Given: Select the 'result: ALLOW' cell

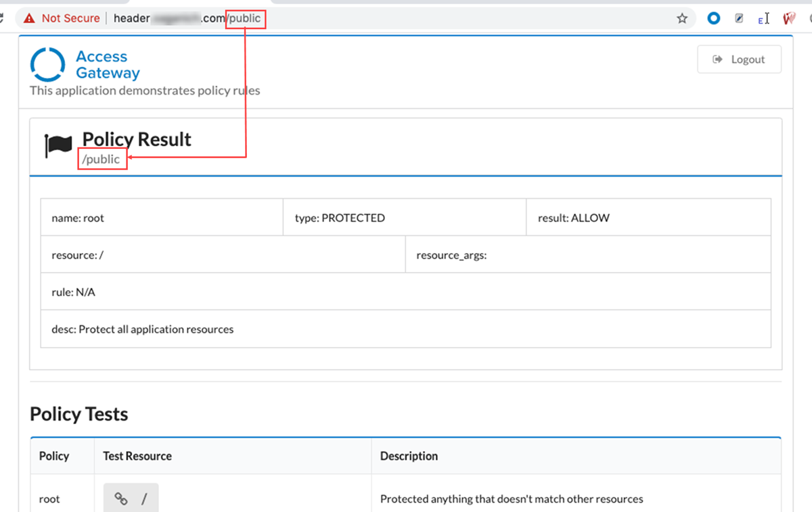Looking at the screenshot, I should (648, 218).
